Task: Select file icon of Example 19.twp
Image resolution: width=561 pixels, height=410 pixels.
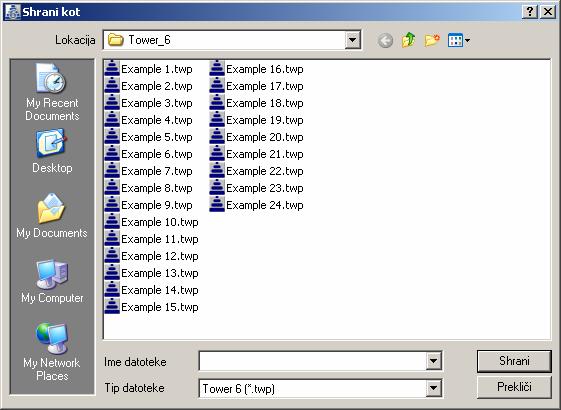Action: point(217,119)
